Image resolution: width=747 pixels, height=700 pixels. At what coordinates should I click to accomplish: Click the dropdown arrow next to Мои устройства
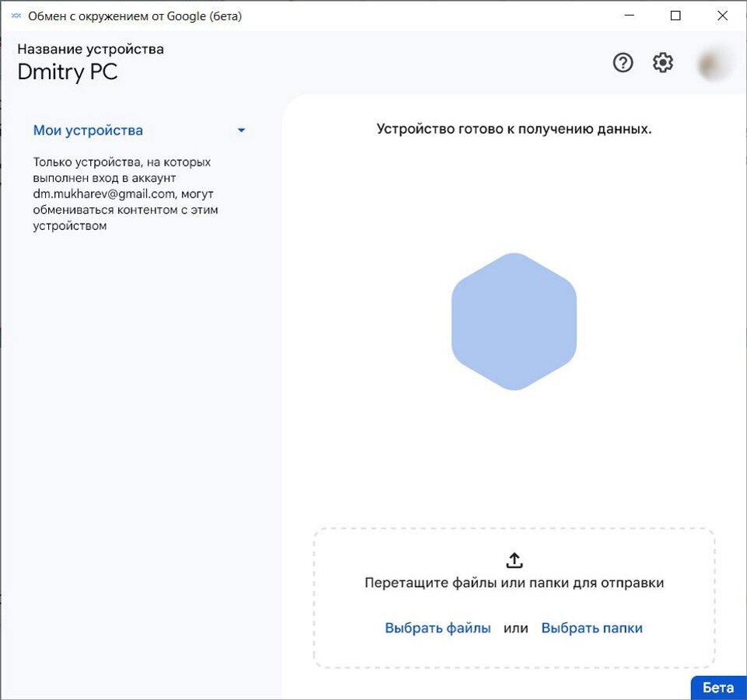[x=241, y=130]
